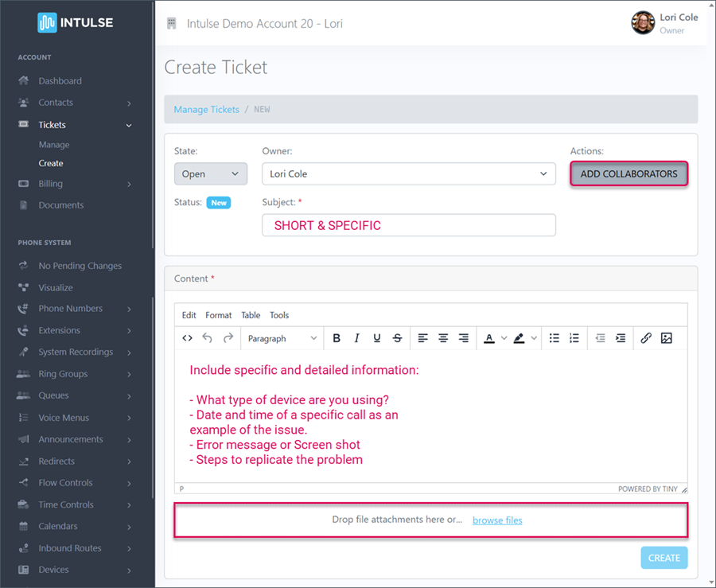Click inside the Subject input field
This screenshot has width=716, height=588.
(408, 225)
